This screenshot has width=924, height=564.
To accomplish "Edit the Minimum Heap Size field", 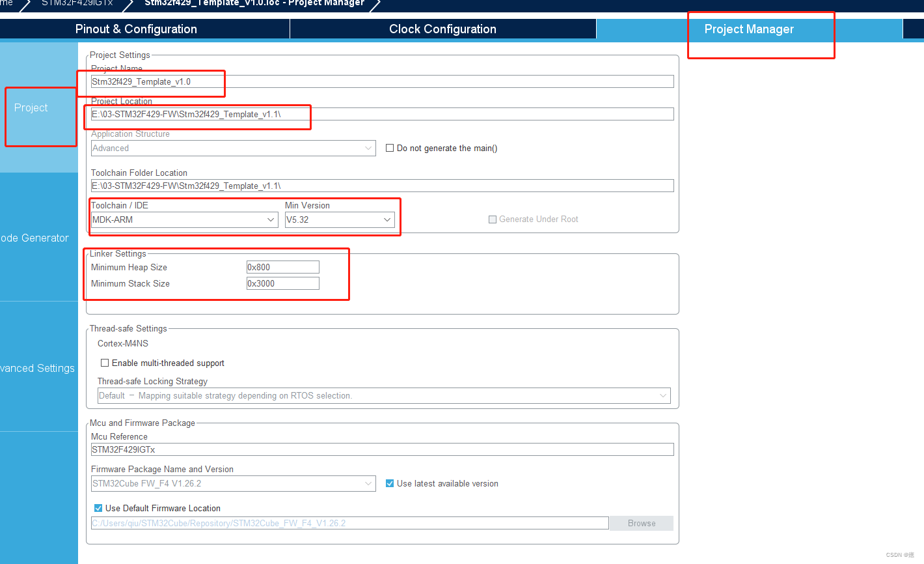I will (282, 267).
